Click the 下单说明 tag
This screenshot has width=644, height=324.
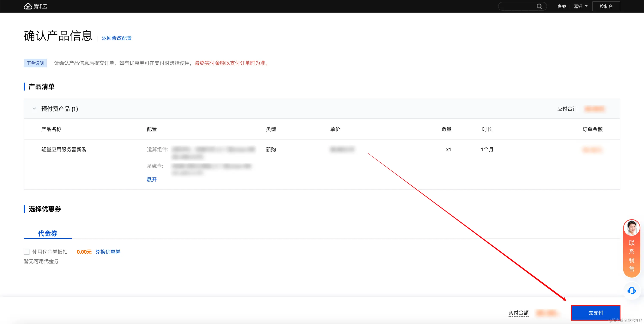[35, 63]
